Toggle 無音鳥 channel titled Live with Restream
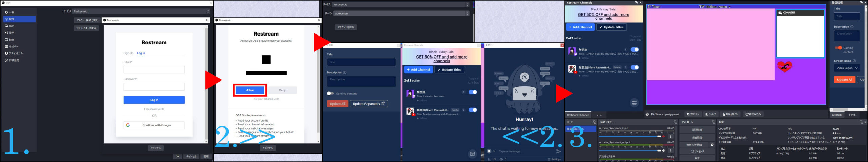This screenshot has height=162, width=868. click(473, 92)
